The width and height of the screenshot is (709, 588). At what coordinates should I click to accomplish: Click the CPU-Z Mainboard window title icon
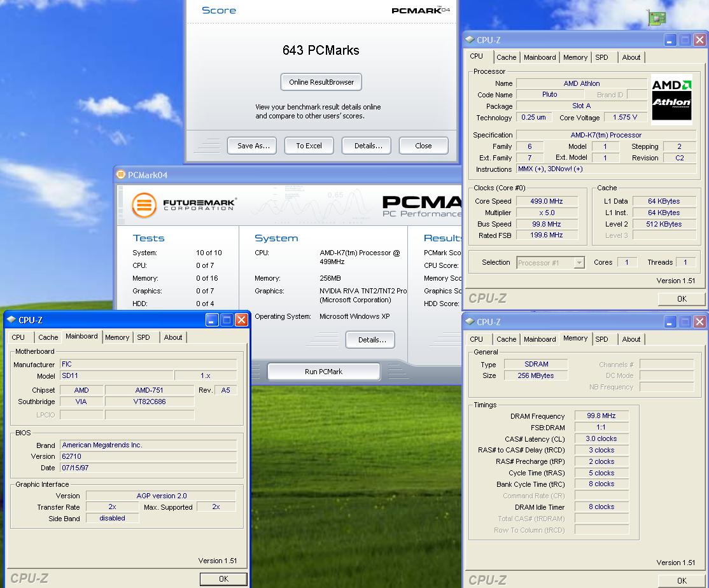(11, 319)
